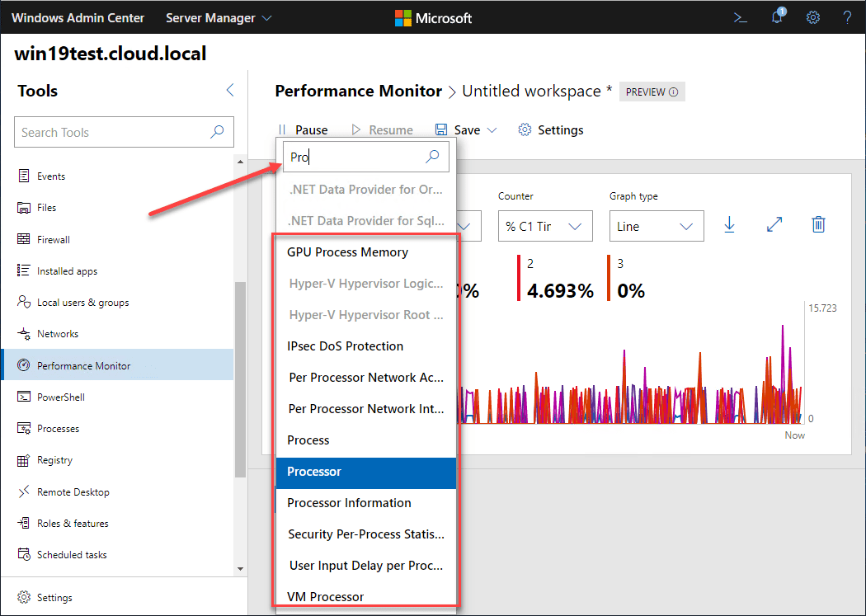Choose Processor Information from list
866x616 pixels.
[365, 503]
